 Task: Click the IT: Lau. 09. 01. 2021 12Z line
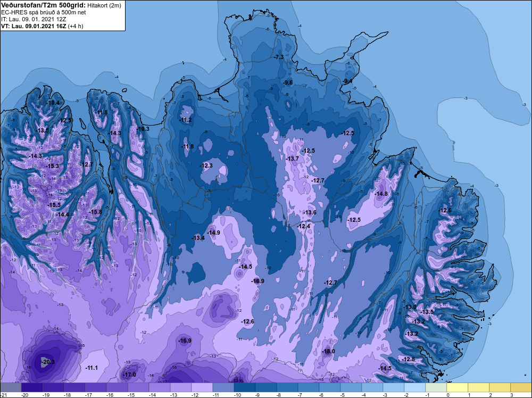34,19
